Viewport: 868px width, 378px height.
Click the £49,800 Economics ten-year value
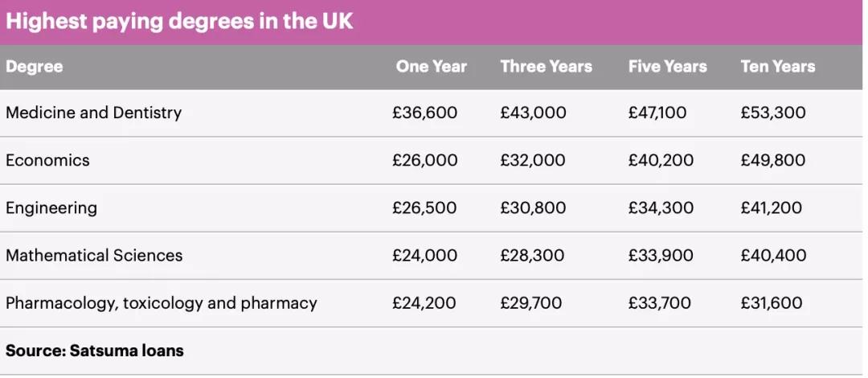point(772,160)
